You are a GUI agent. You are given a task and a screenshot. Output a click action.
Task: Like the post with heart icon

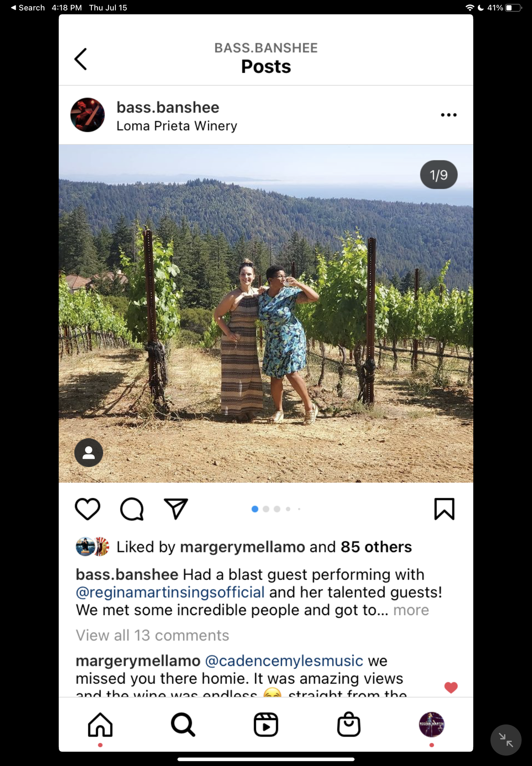pos(88,508)
